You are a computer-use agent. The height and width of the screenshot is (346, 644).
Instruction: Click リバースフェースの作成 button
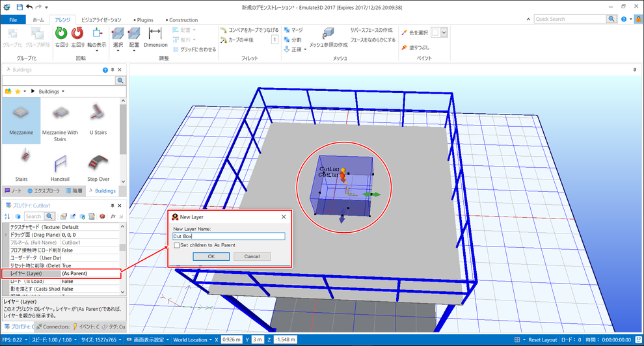371,30
